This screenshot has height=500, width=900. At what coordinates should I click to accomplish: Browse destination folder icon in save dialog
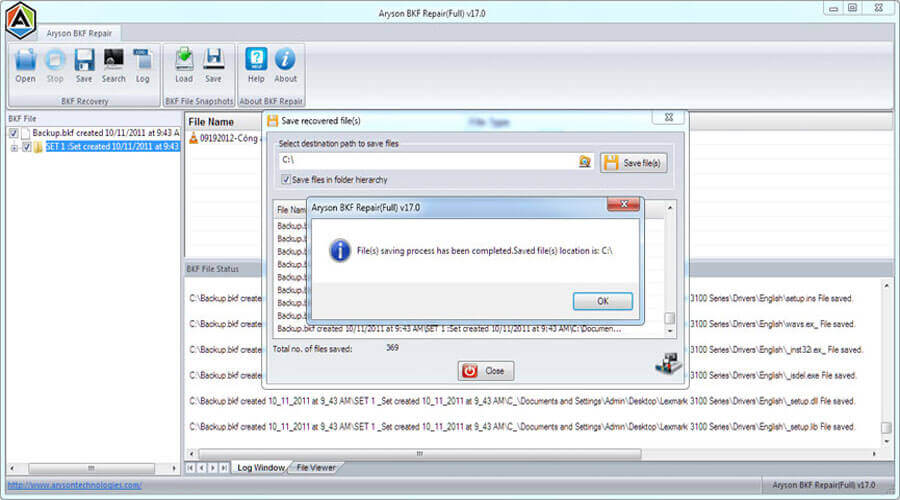584,162
